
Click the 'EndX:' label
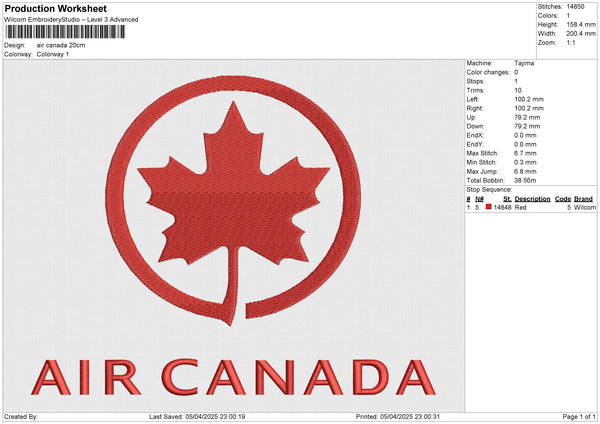click(475, 135)
